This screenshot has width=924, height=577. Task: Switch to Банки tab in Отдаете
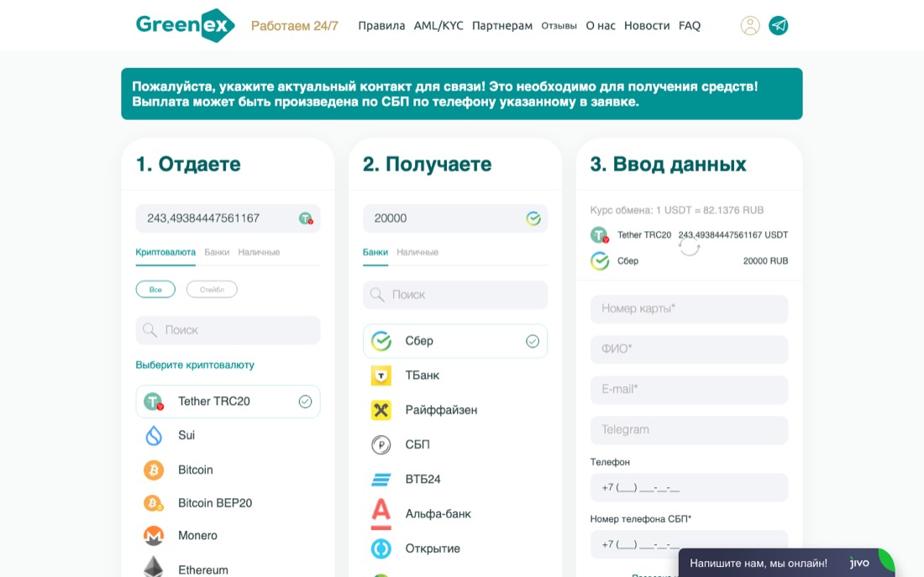[x=217, y=252]
